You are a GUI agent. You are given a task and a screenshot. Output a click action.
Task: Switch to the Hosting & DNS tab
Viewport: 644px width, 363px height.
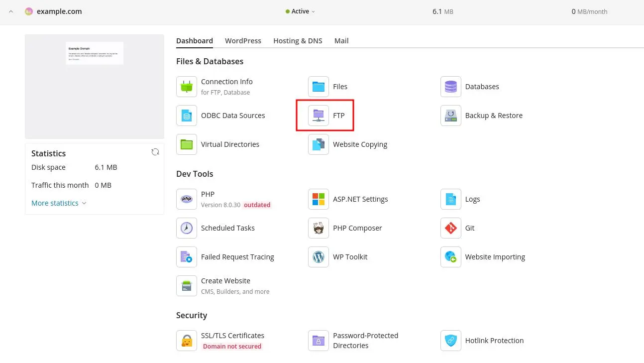298,41
